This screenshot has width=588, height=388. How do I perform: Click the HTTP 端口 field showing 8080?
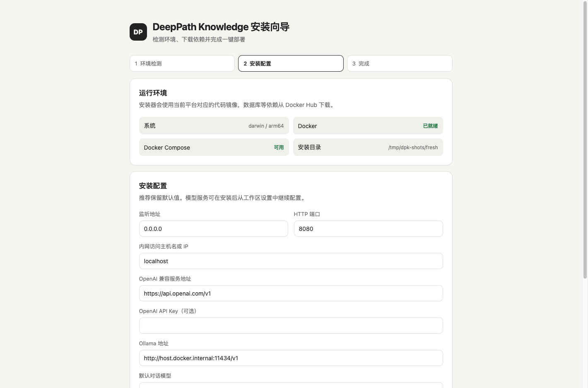point(369,229)
